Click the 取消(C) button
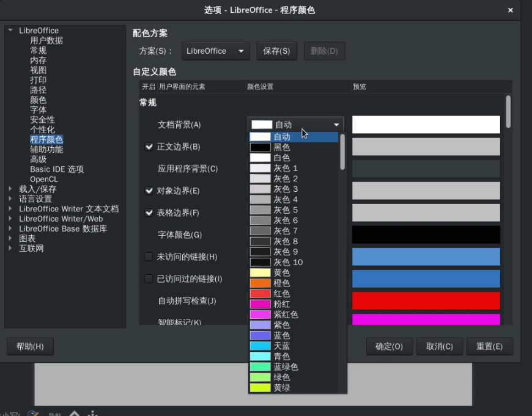 (x=440, y=346)
